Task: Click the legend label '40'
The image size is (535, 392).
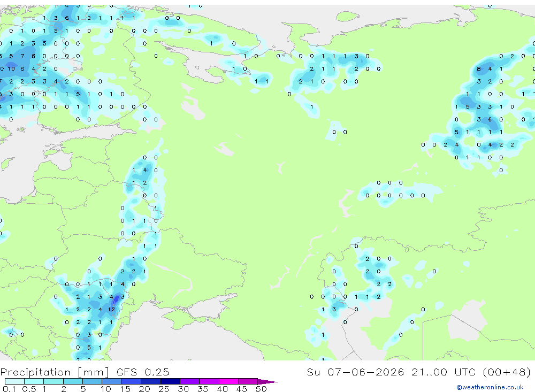Action: click(223, 389)
